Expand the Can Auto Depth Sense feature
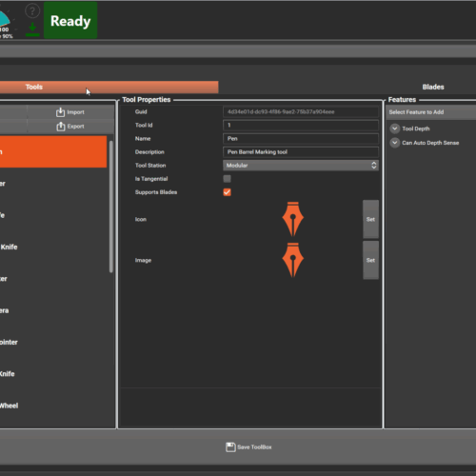 [394, 143]
